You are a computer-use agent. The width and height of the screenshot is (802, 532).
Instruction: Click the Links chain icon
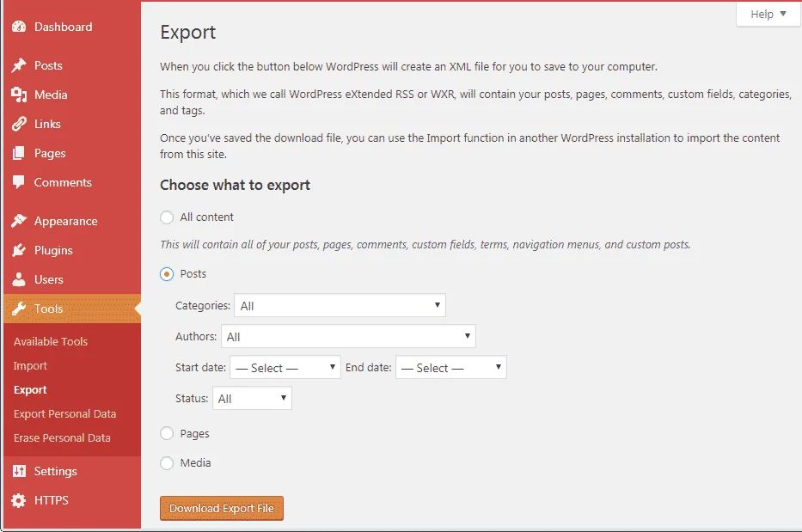tap(19, 124)
